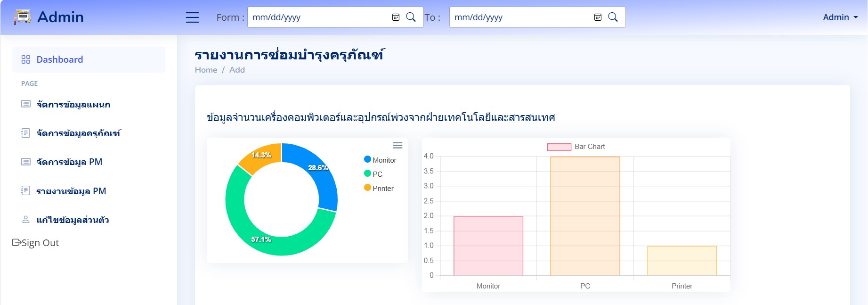Toggle the sidebar with the hamburger icon
The width and height of the screenshot is (868, 305).
click(x=192, y=17)
